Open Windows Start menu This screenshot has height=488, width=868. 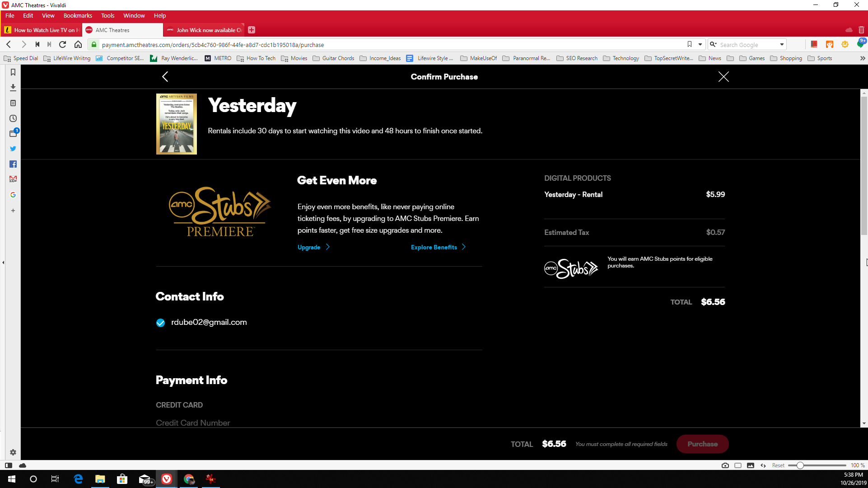(12, 479)
